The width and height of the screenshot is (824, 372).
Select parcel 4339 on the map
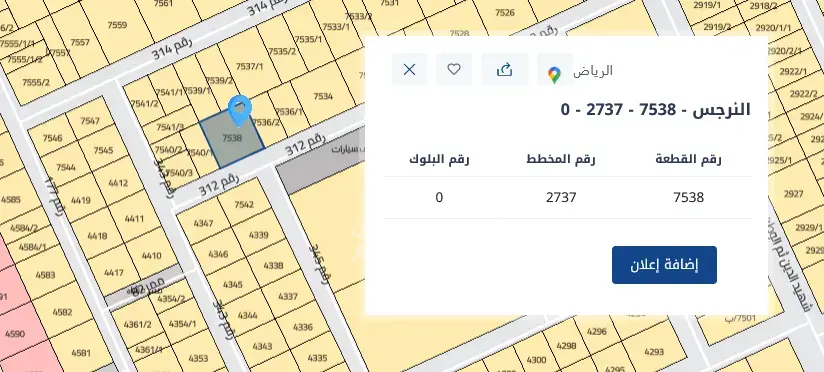259,235
